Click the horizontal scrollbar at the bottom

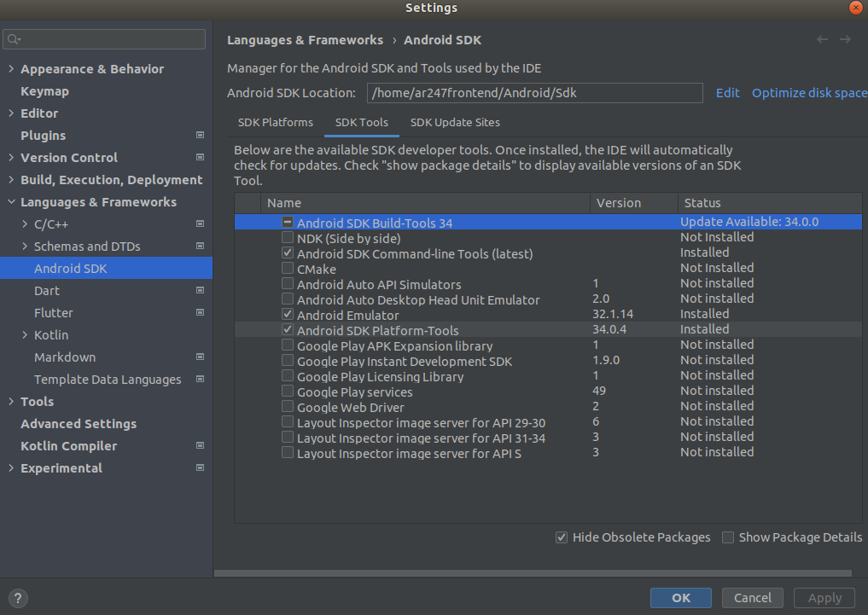tap(533, 573)
